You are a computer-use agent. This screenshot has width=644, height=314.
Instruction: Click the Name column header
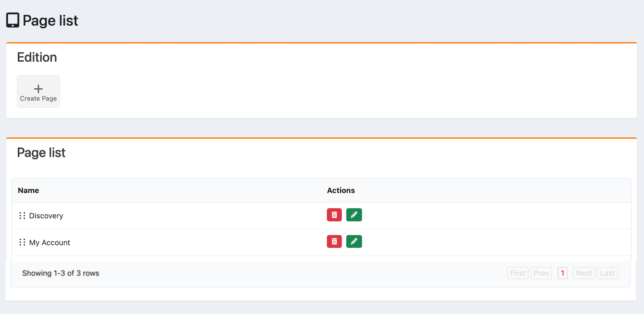click(x=28, y=190)
